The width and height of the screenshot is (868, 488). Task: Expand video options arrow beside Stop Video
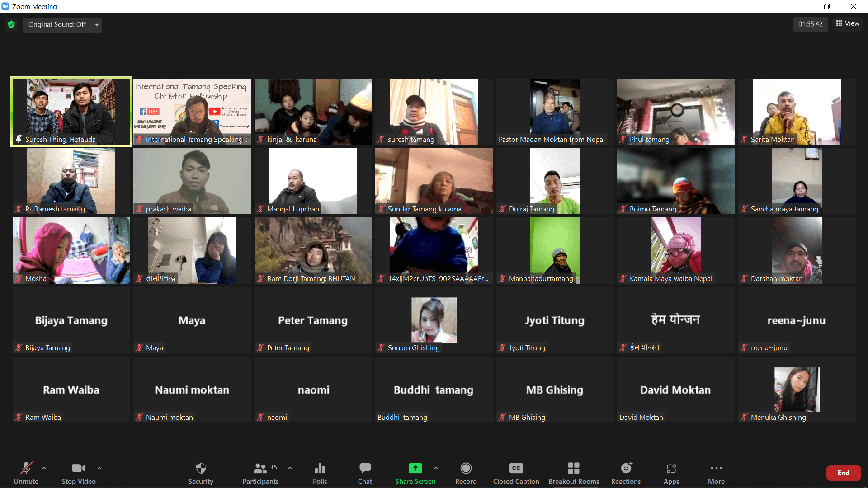click(x=99, y=468)
